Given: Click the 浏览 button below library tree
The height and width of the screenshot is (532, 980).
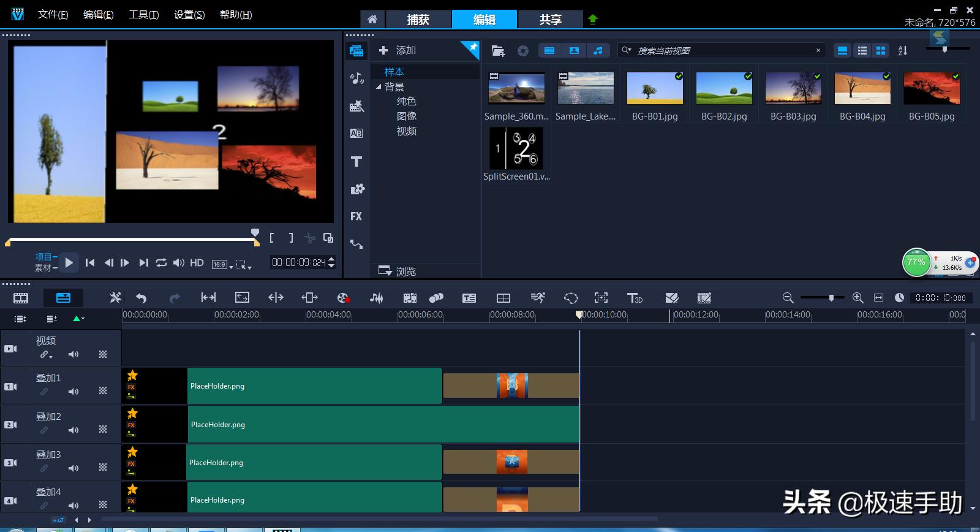Looking at the screenshot, I should (x=398, y=271).
